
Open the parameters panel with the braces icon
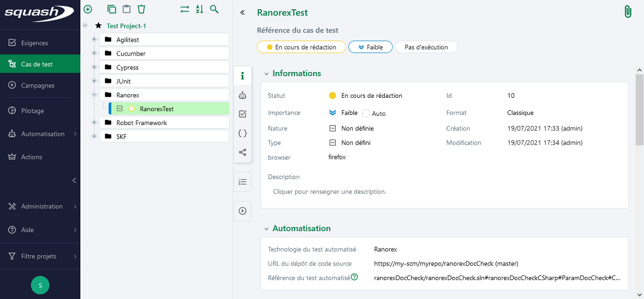242,133
